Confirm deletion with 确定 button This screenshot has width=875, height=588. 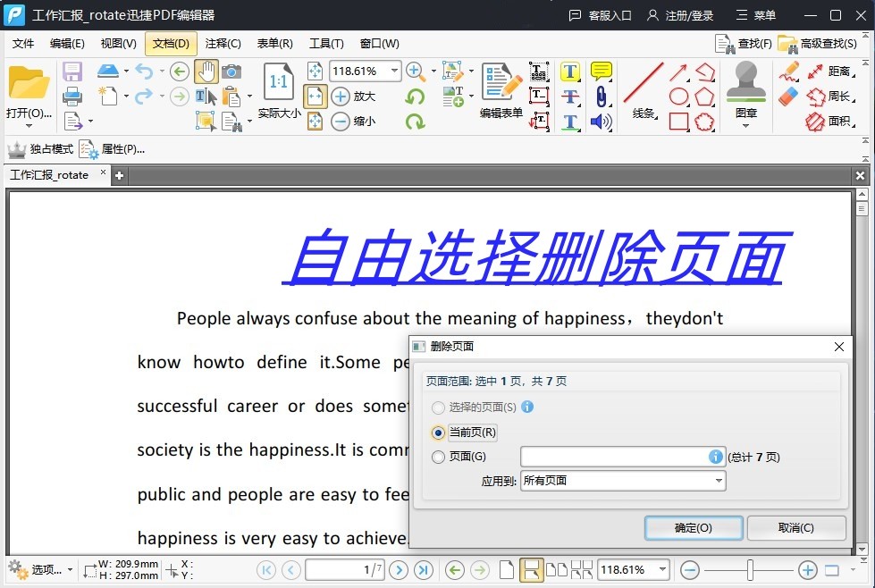[x=693, y=527]
